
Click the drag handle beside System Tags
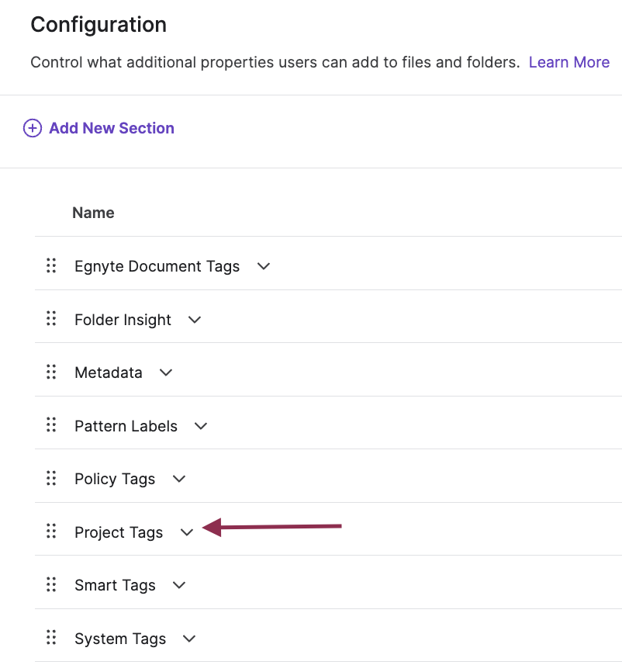point(51,637)
